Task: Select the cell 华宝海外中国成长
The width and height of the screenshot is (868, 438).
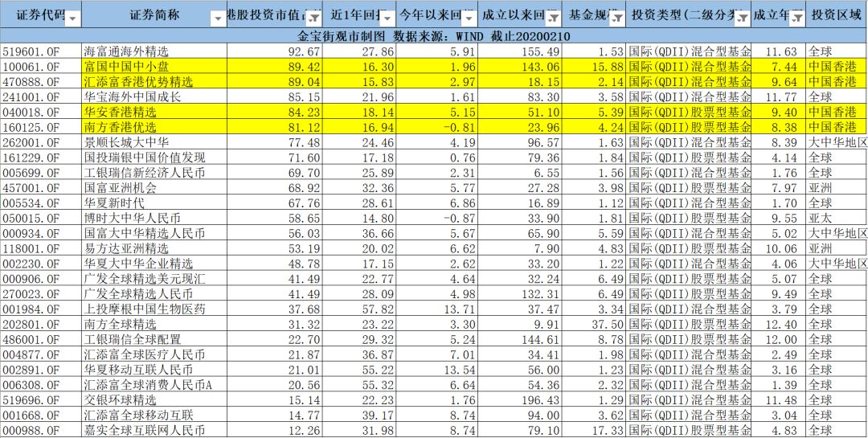Action: (x=154, y=96)
